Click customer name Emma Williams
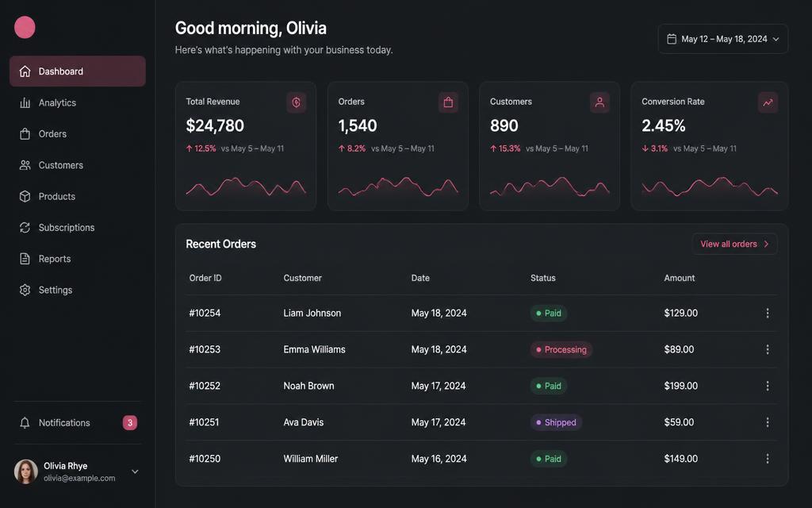Viewport: 812px width, 508px height. pos(314,349)
